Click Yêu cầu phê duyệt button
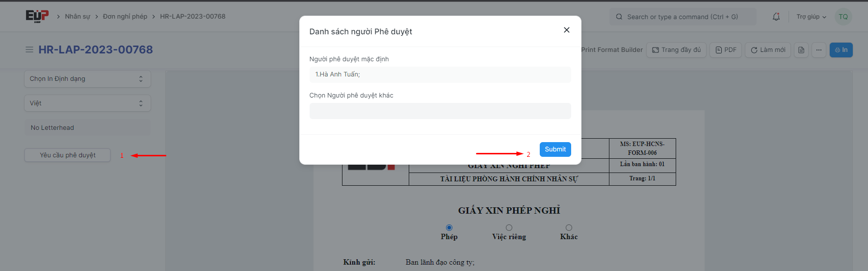The height and width of the screenshot is (271, 868). 68,155
